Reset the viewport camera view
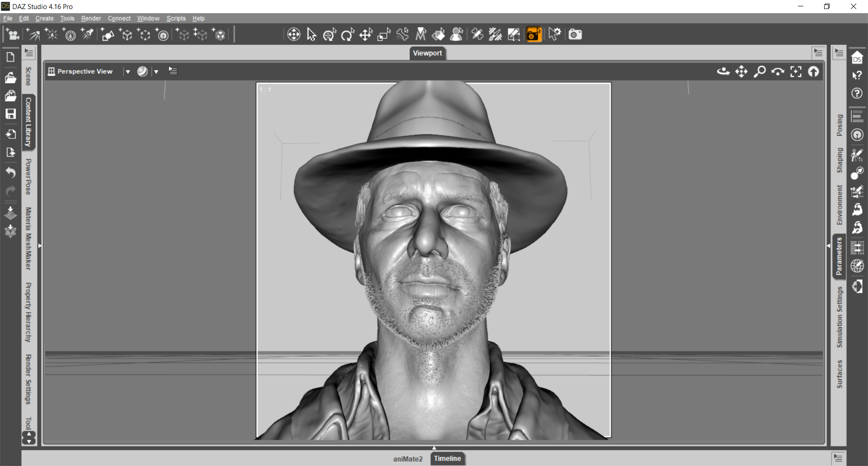The image size is (868, 466). click(x=814, y=71)
